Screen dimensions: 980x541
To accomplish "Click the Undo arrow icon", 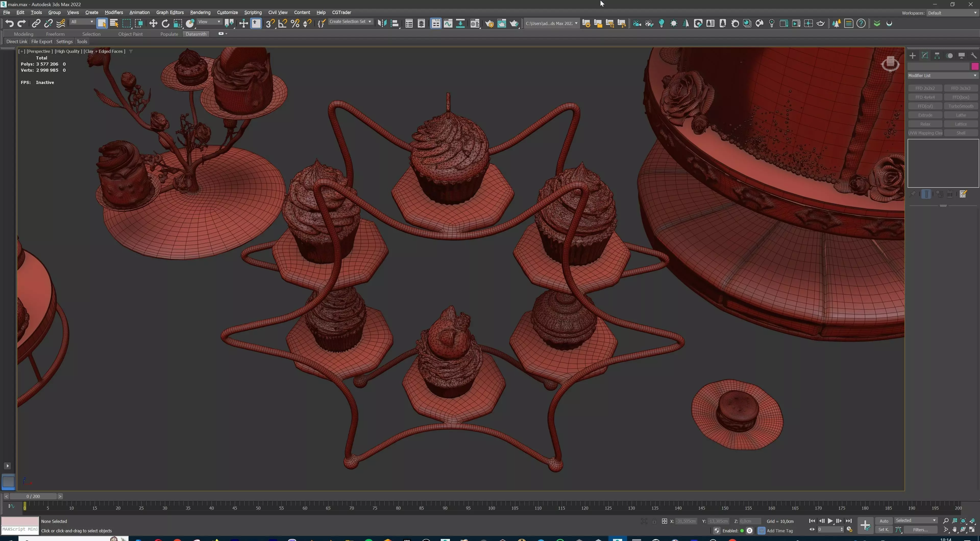I will coord(9,23).
